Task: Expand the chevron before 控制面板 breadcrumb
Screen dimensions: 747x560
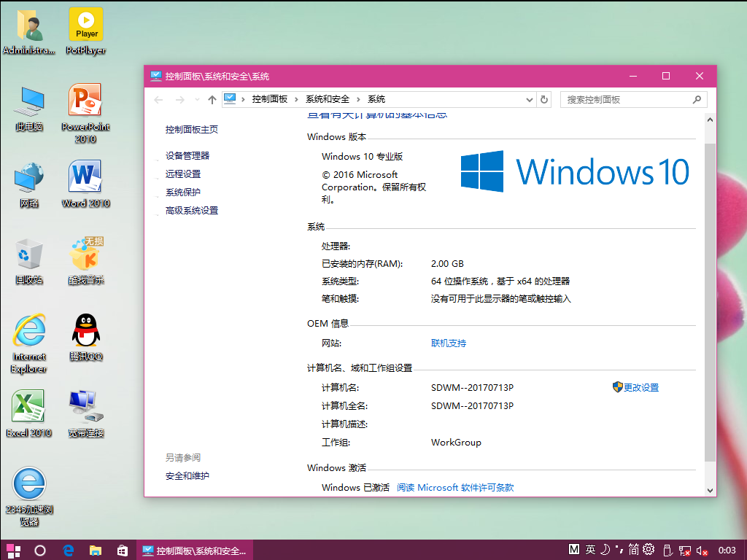Action: pos(243,99)
